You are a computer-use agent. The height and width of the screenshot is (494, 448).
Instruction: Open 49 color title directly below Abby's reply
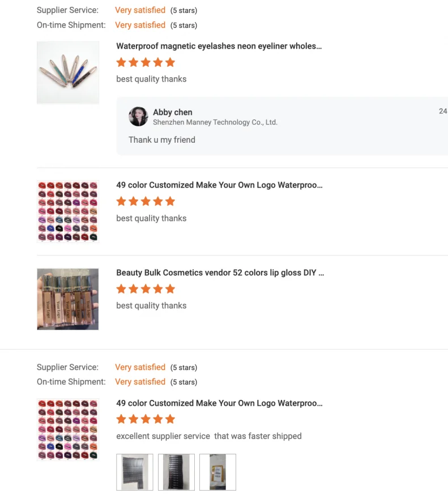click(219, 185)
